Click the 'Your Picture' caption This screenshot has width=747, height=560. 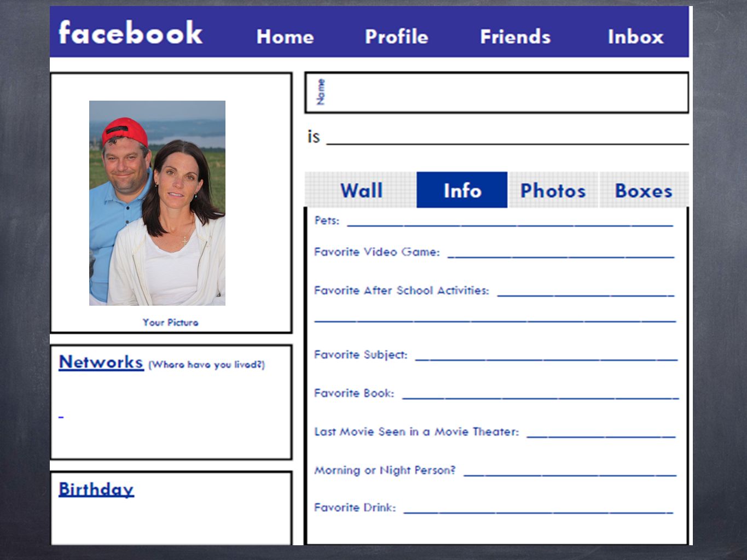171,323
